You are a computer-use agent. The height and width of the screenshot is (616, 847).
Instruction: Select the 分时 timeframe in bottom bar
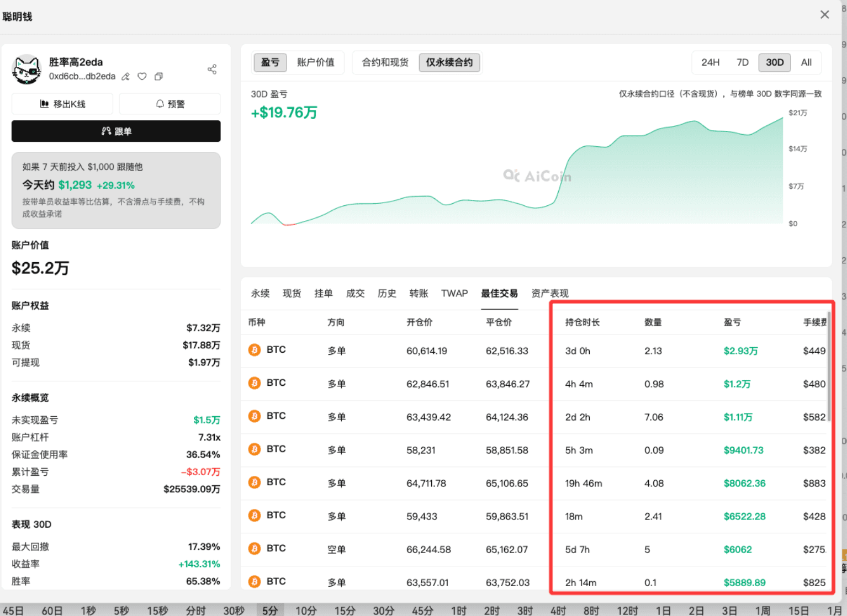tap(195, 610)
